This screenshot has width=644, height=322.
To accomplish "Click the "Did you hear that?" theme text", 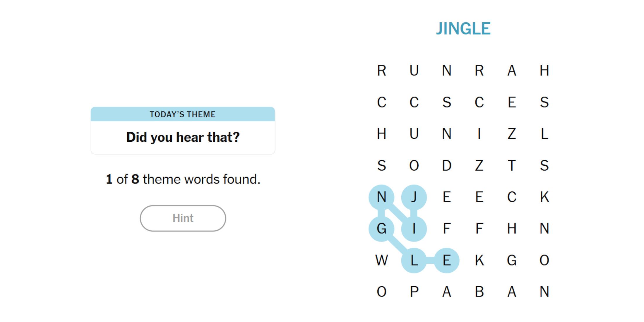I will pyautogui.click(x=183, y=137).
